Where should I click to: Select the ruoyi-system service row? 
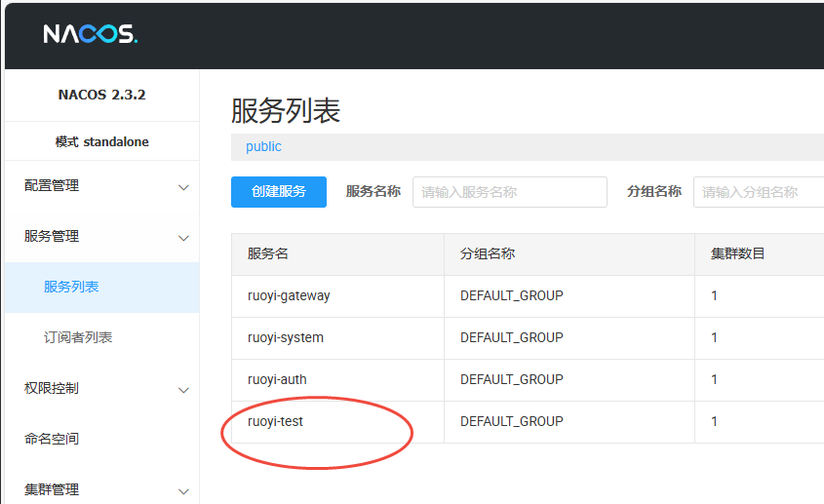point(286,337)
